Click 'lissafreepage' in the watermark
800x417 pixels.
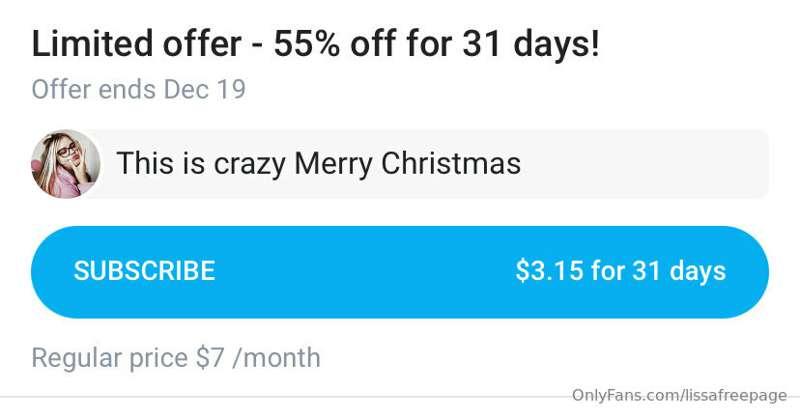point(736,395)
